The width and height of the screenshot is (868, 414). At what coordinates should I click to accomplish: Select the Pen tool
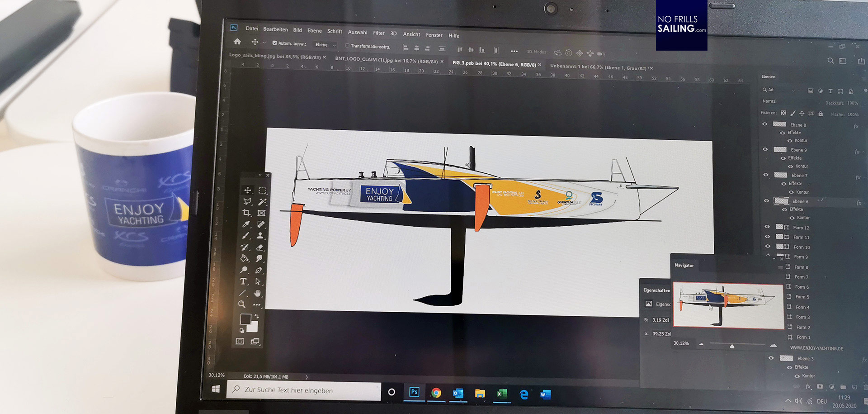click(259, 270)
